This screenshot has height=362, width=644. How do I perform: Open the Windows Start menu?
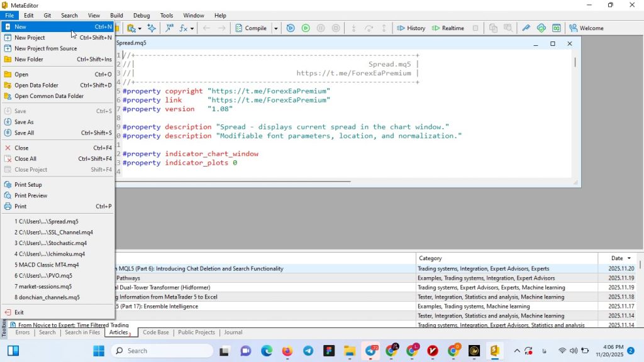click(99, 351)
